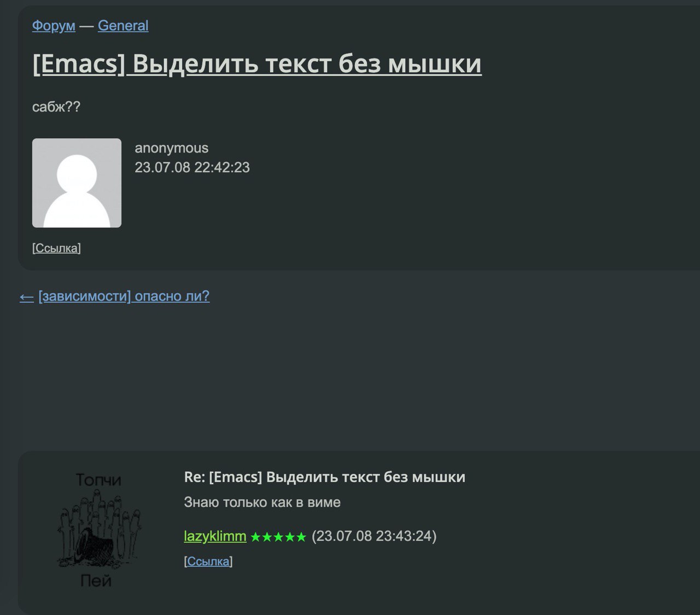Click the figures drawing in lazyklimm's avatar
Viewport: 700px width, 615px height.
98,530
